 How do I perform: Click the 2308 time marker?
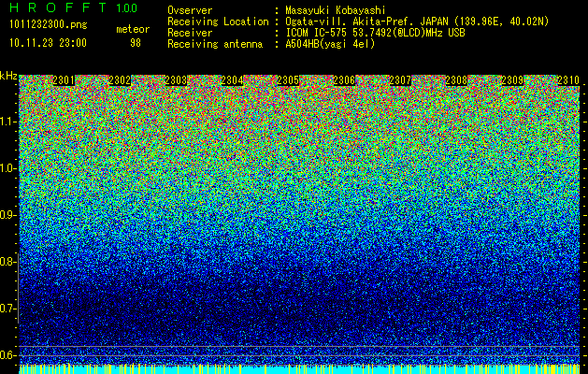pyautogui.click(x=456, y=80)
